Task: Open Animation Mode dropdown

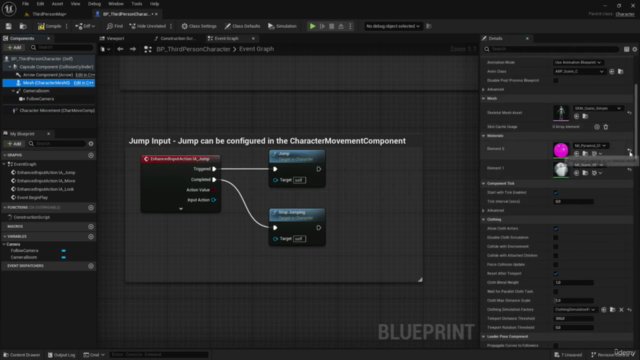Action: pyautogui.click(x=578, y=62)
